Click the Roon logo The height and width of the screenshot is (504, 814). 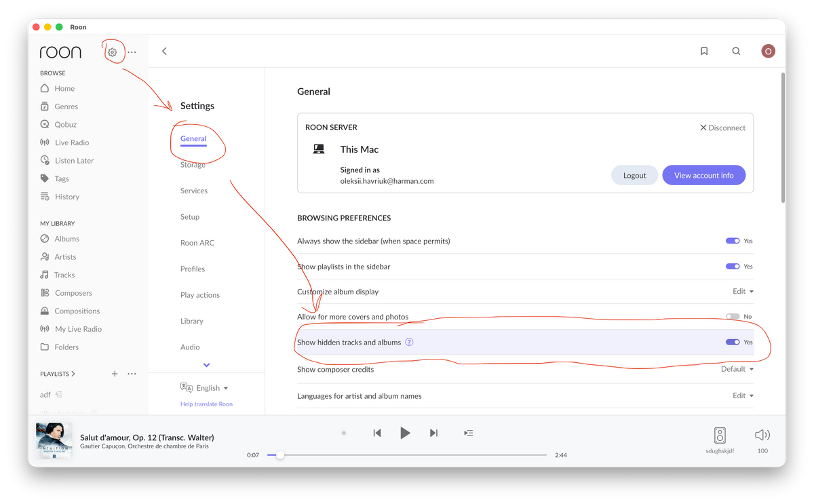tap(60, 52)
